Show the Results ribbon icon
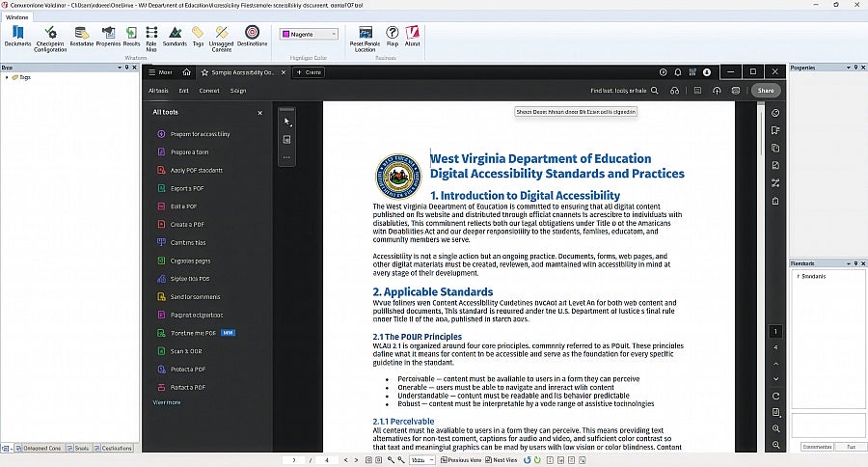 pyautogui.click(x=131, y=36)
